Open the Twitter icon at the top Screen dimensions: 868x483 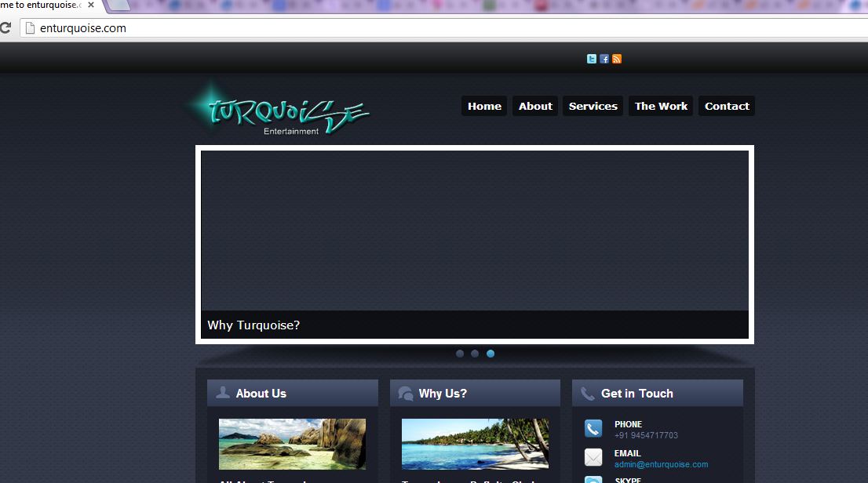[591, 58]
